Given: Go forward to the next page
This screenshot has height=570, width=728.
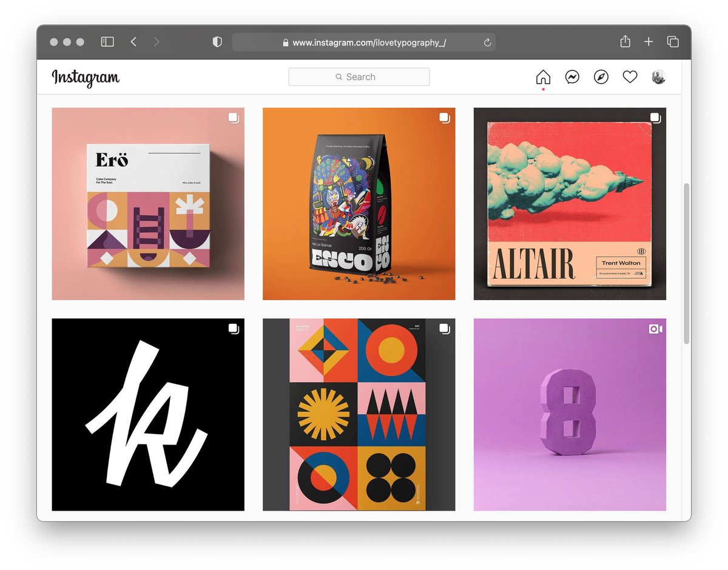Looking at the screenshot, I should (x=157, y=42).
